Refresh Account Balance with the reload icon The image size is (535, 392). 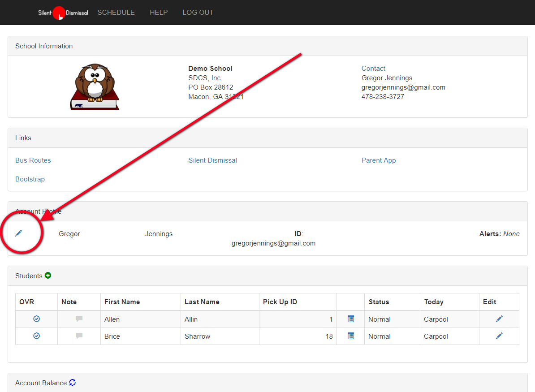point(73,383)
